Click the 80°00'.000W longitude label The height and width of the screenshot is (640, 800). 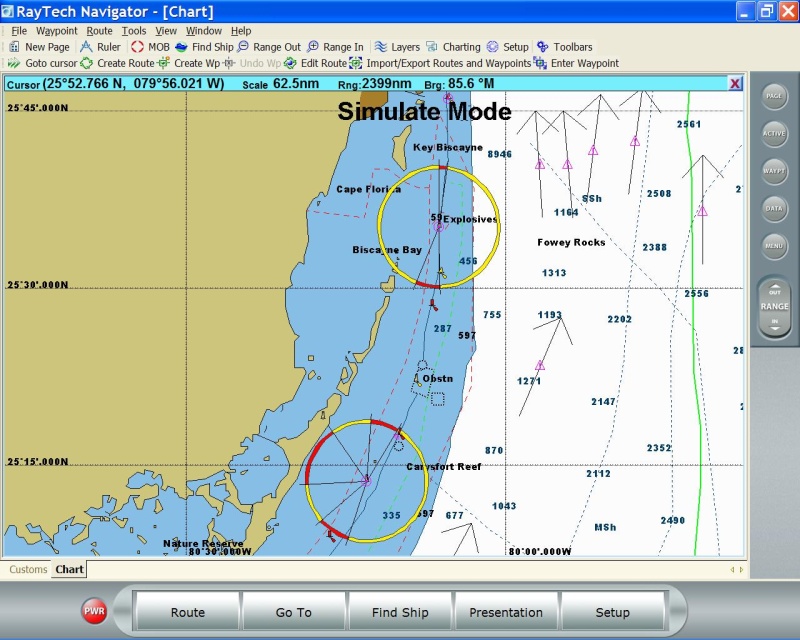point(540,551)
